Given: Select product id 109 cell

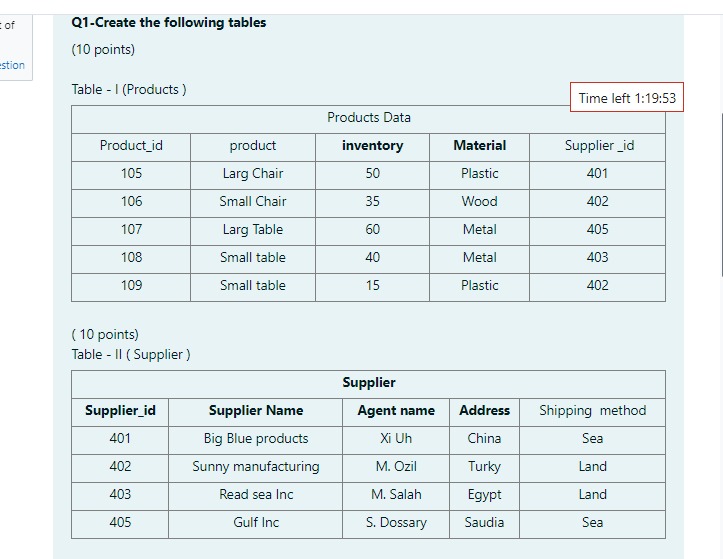Looking at the screenshot, I should [131, 286].
